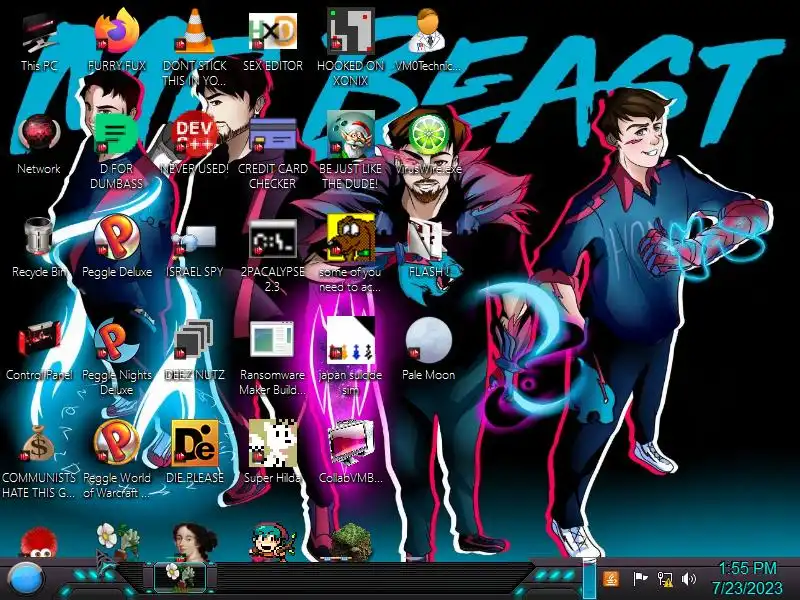Select the VirusWire.exe lime icon
The width and height of the screenshot is (800, 600).
[x=428, y=134]
